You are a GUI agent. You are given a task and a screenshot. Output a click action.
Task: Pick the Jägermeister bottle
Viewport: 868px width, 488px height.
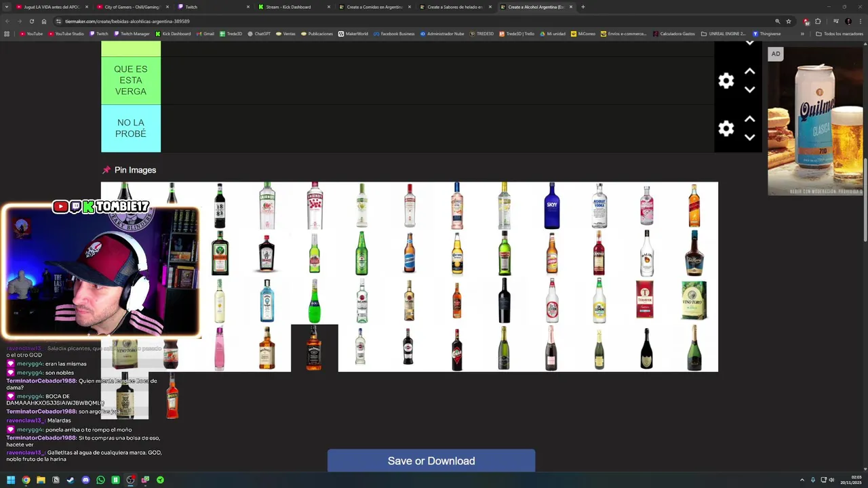pyautogui.click(x=220, y=253)
